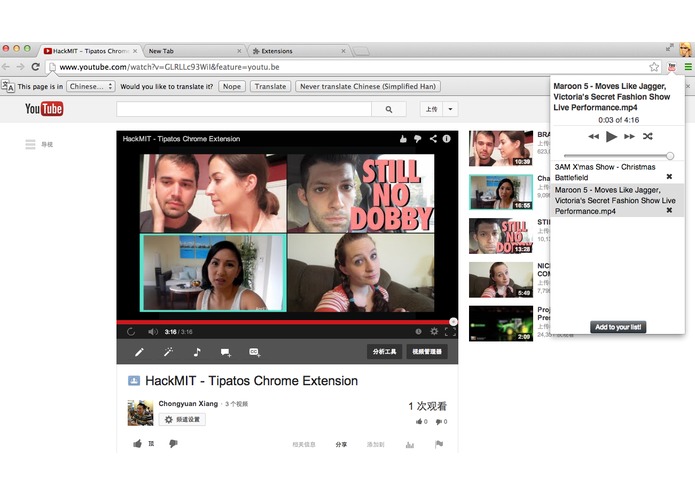Click the extension popup slider handle
The width and height of the screenshot is (695, 494).
pos(670,156)
